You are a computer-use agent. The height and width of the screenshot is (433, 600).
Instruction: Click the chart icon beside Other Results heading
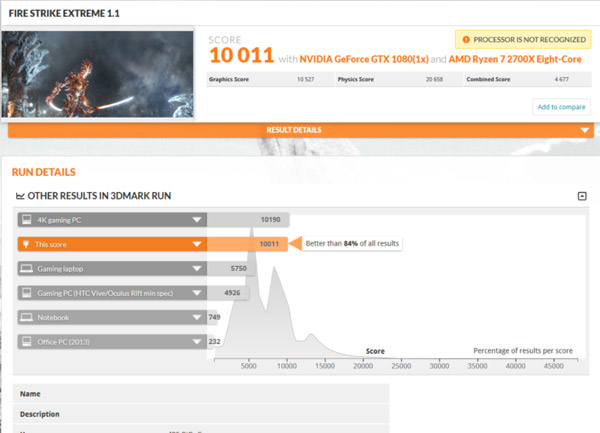pos(21,195)
